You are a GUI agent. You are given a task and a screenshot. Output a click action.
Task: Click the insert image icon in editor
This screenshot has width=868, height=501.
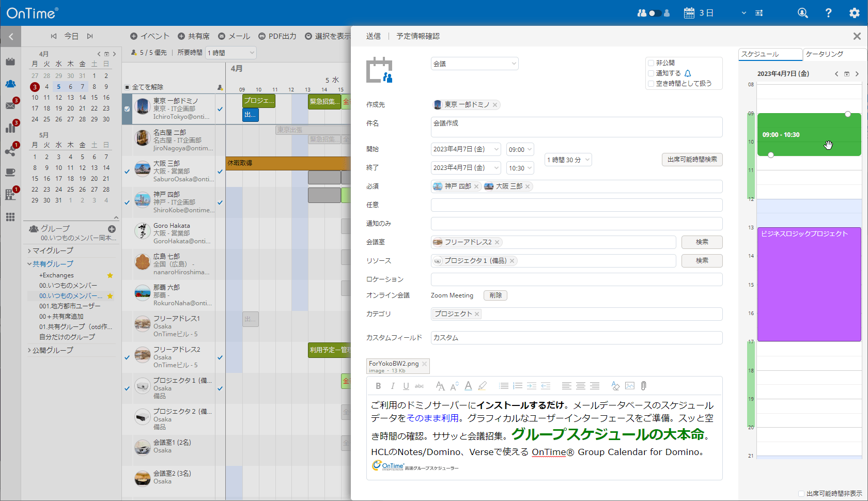point(629,386)
